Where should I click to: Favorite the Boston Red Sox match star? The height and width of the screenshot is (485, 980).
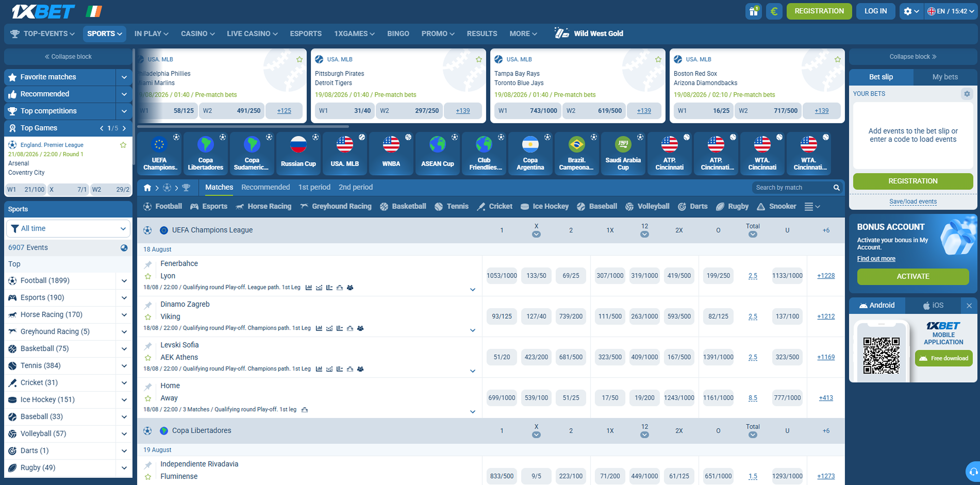[838, 59]
